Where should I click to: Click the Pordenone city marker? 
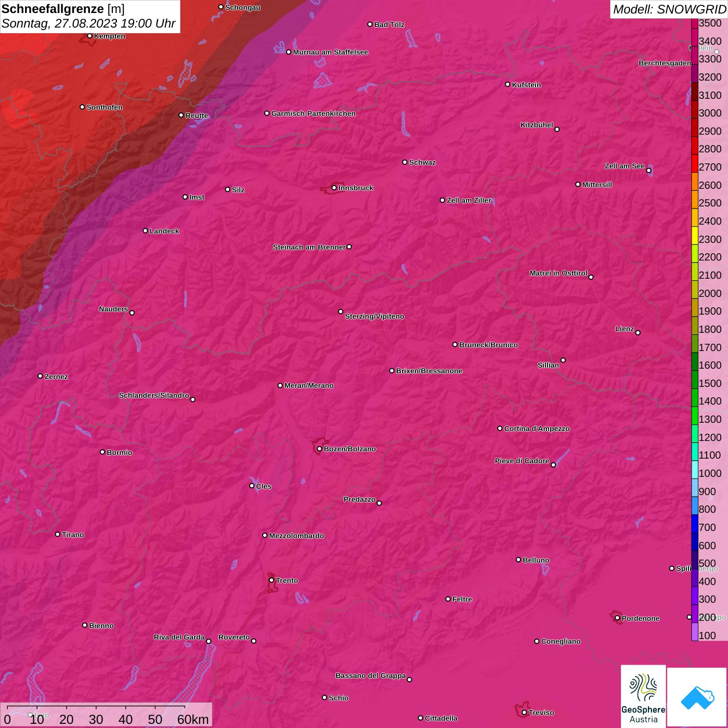point(617,618)
